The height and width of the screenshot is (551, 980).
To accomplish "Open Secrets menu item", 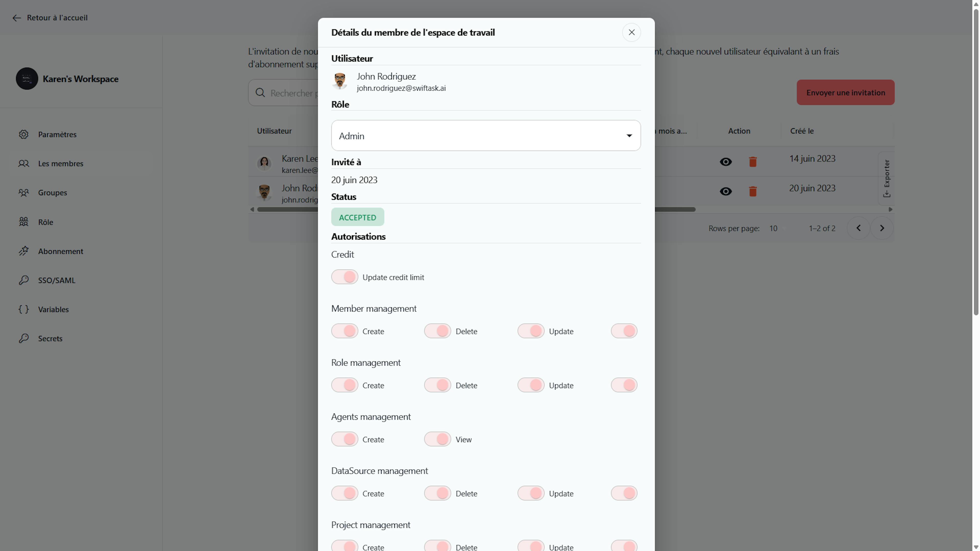I will [50, 339].
